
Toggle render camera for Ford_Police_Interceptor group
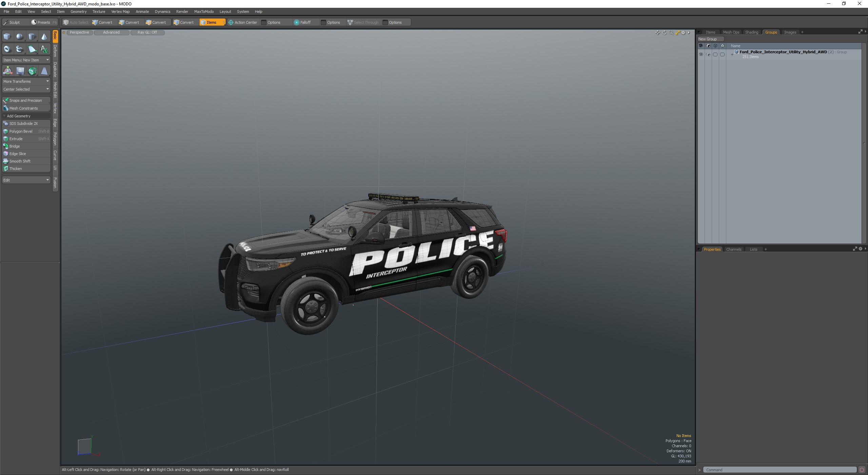708,54
